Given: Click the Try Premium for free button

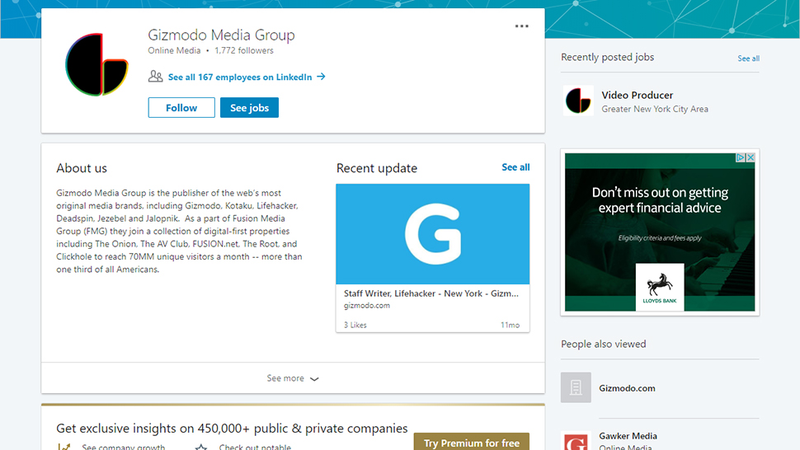Looking at the screenshot, I should (x=471, y=442).
